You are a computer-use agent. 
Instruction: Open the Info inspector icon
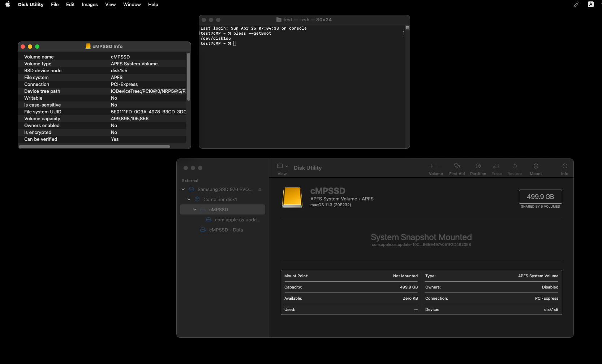point(564,166)
